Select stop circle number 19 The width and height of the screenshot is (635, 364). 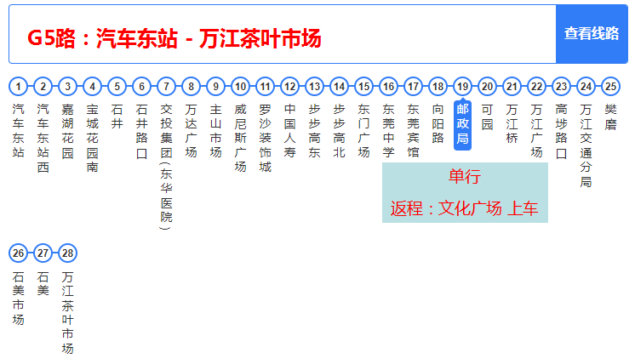pos(463,87)
